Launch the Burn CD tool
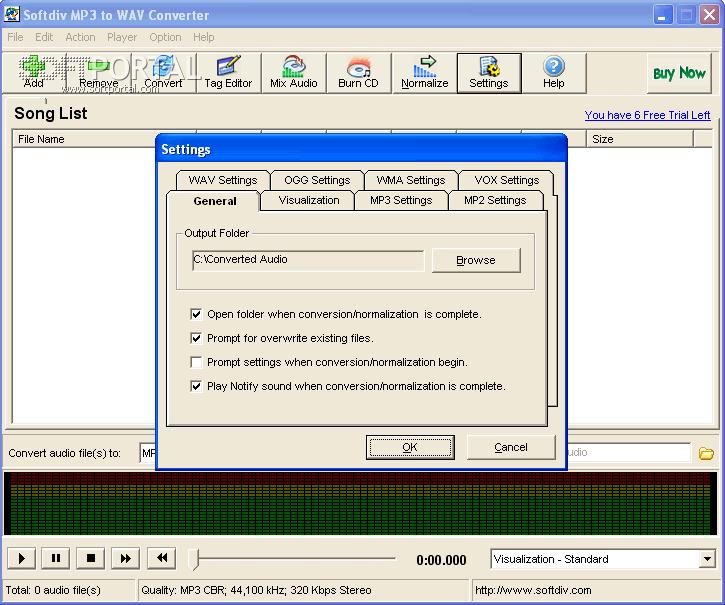This screenshot has width=725, height=605. point(358,73)
